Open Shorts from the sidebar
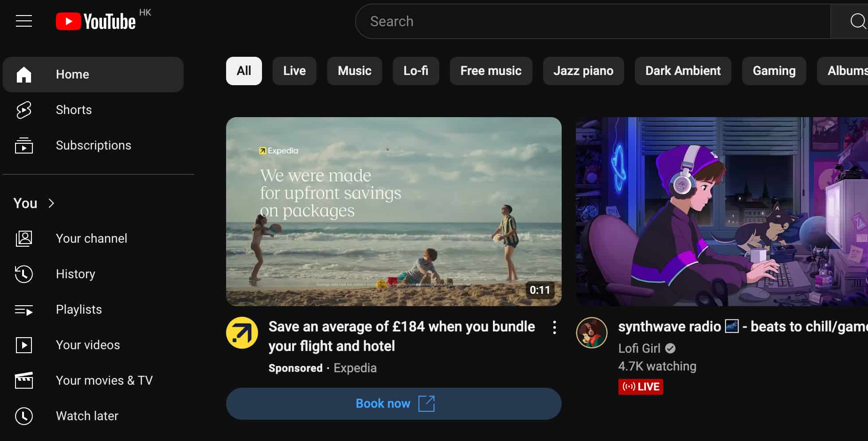Viewport: 868px width, 441px height. [74, 110]
